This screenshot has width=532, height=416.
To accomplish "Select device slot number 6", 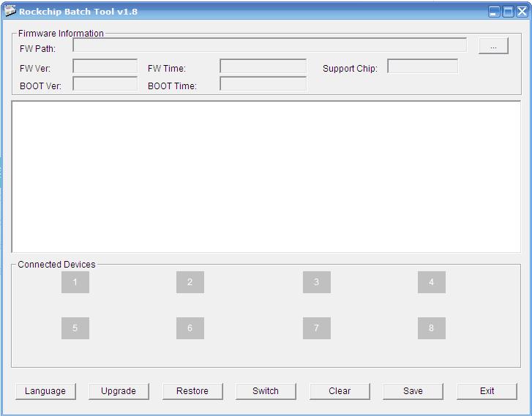I will [190, 328].
